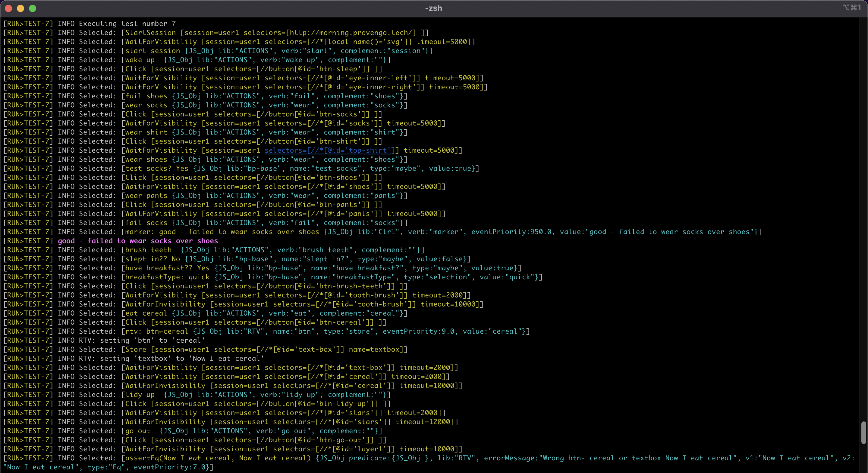Click the WaitForVisibility 'stars' line
The image size is (868, 473).
(225, 413)
